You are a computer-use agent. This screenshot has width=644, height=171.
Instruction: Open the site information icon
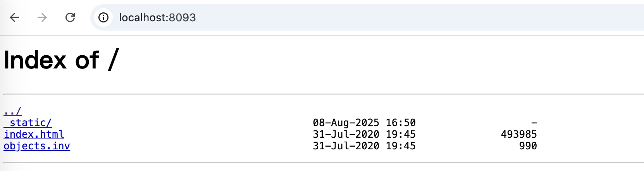[x=103, y=17]
